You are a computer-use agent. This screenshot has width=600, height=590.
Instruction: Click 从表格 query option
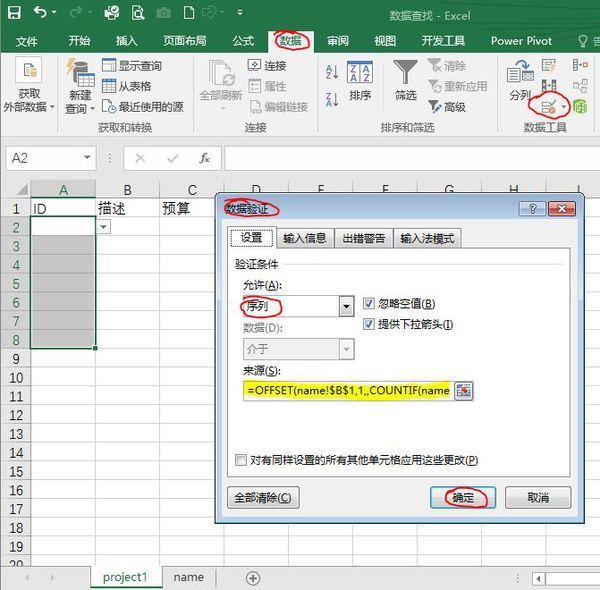tap(127, 86)
